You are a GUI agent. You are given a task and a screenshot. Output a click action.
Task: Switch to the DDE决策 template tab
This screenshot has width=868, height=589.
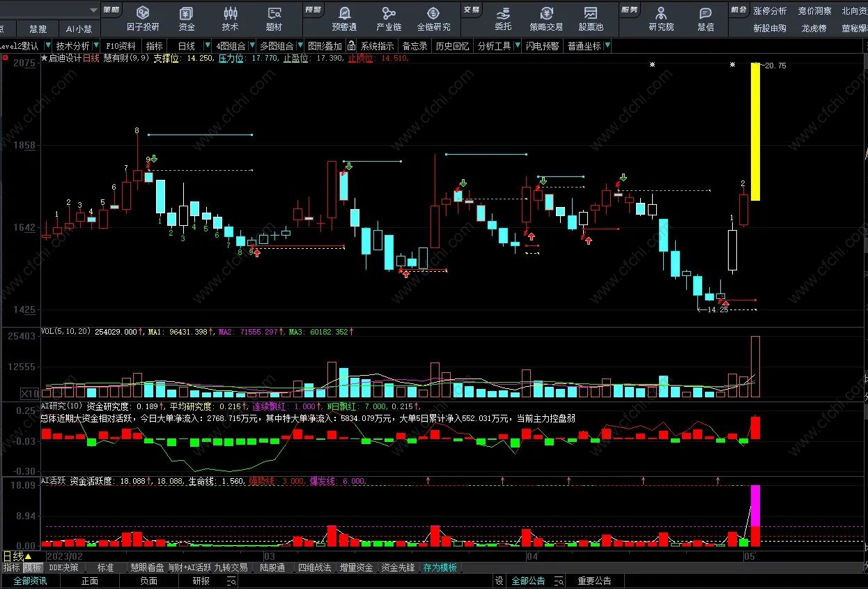pyautogui.click(x=64, y=568)
